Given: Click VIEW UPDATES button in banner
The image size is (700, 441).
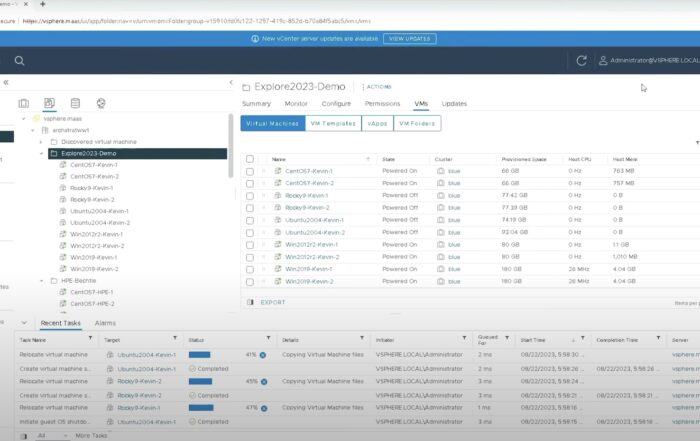Looking at the screenshot, I should tap(409, 39).
